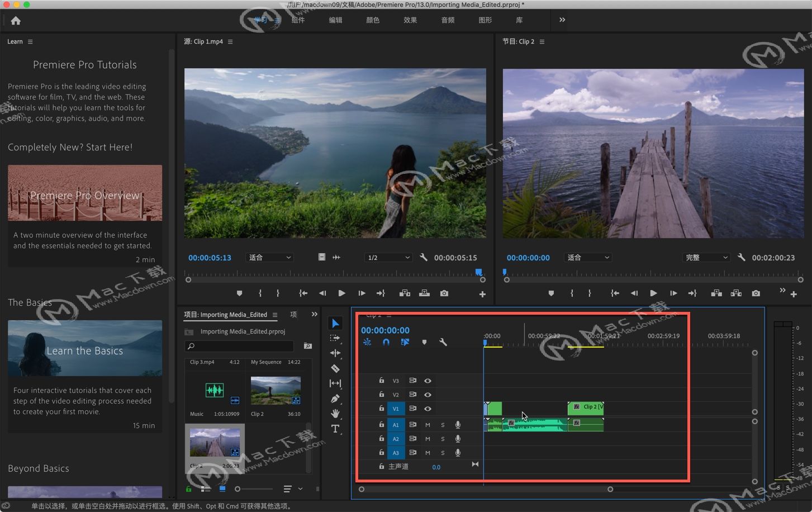The width and height of the screenshot is (812, 512).
Task: Toggle Snap magnet in the timeline
Action: coord(386,342)
